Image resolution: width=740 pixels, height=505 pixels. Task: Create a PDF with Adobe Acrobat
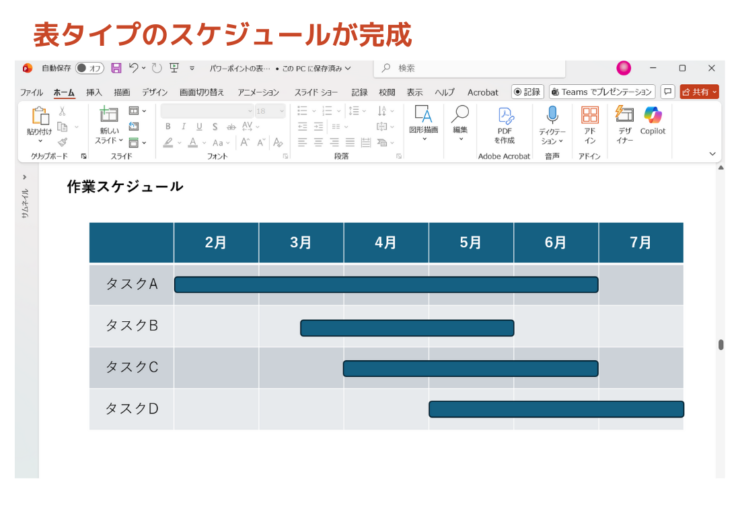(x=505, y=125)
